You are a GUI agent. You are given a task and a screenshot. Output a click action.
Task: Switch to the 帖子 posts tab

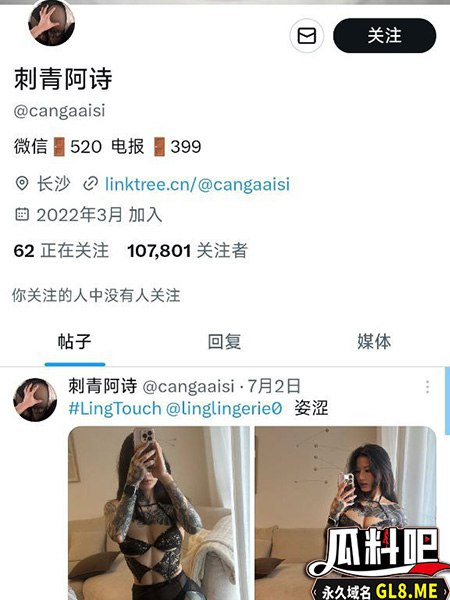point(75,341)
